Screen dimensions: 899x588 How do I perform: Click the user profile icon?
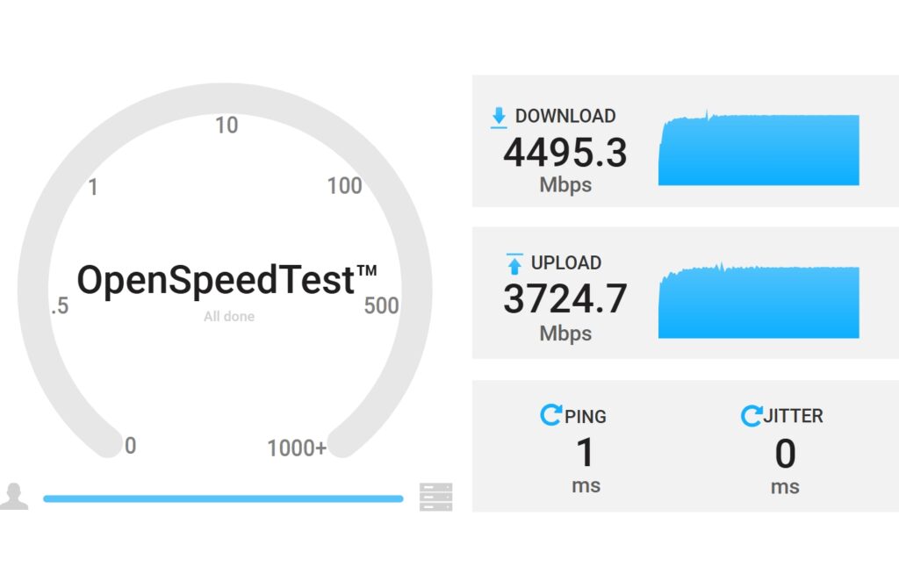[x=14, y=496]
